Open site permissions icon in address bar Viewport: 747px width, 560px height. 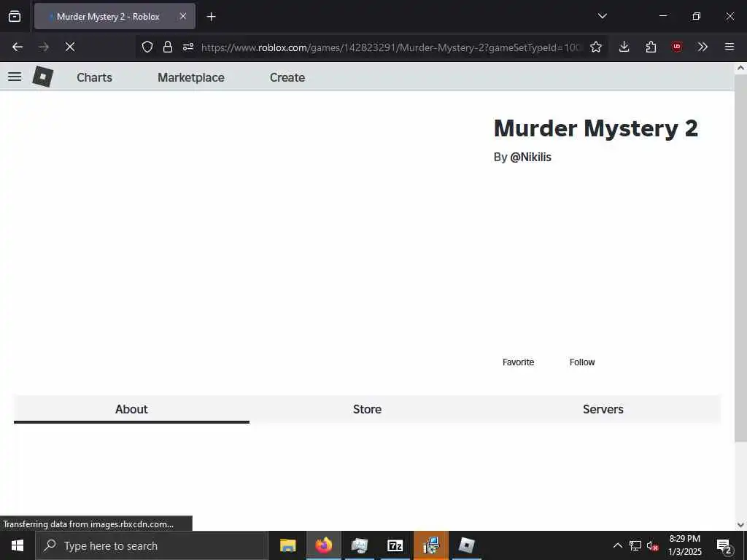(188, 47)
